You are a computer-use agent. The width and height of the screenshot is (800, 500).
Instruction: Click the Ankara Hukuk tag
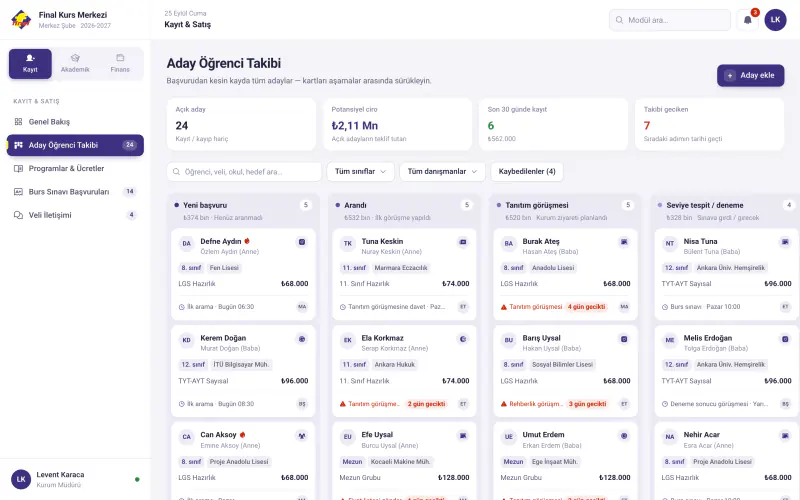click(394, 365)
